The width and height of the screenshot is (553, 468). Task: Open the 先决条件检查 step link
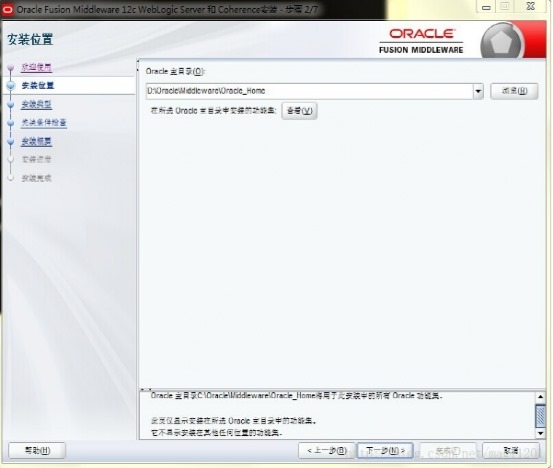pos(44,122)
